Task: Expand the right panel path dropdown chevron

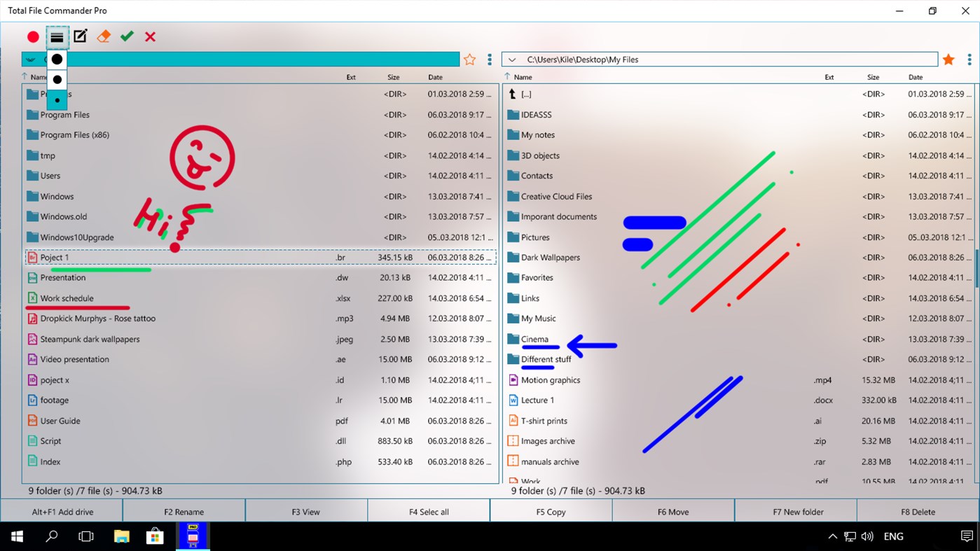Action: coord(512,60)
